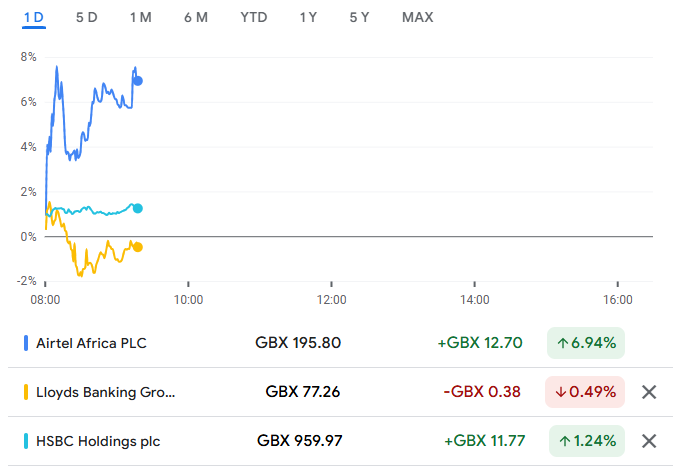The height and width of the screenshot is (470, 675).
Task: Click the 0% y-axis label
Action: (28, 237)
